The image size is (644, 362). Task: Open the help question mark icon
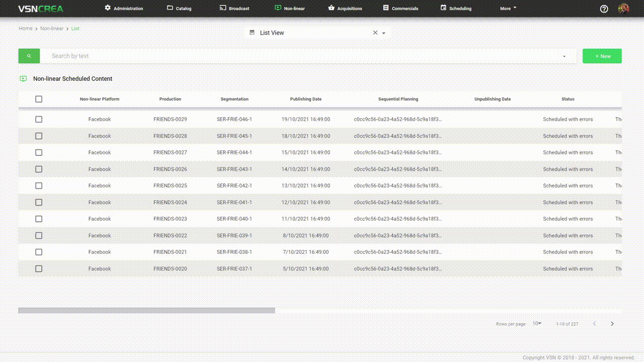[604, 9]
